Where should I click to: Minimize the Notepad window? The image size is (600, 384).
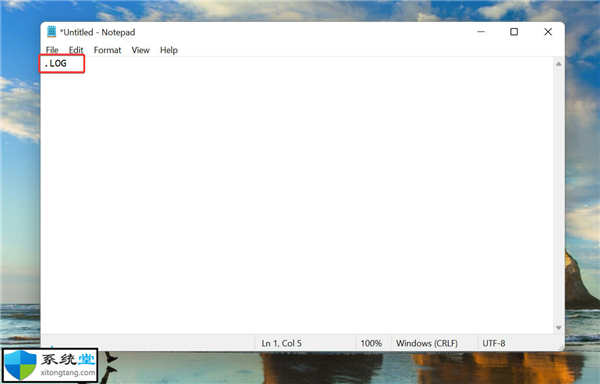pos(481,32)
